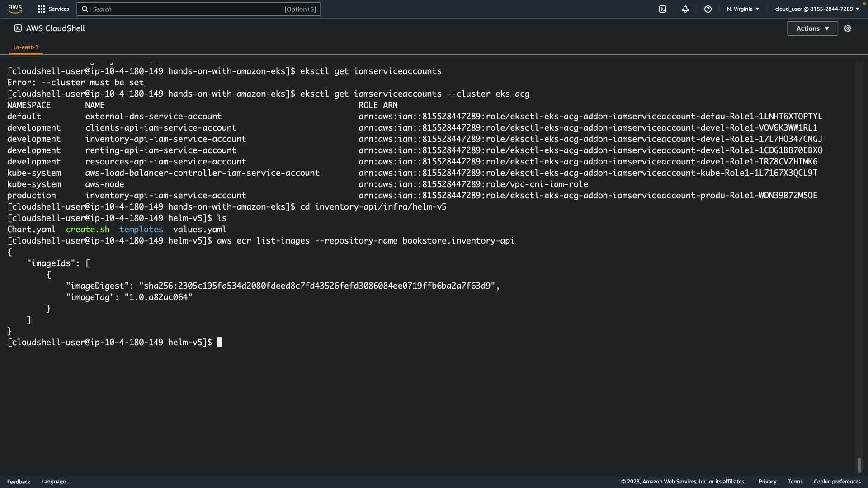Open the notifications bell
The image size is (868, 488).
coord(685,9)
